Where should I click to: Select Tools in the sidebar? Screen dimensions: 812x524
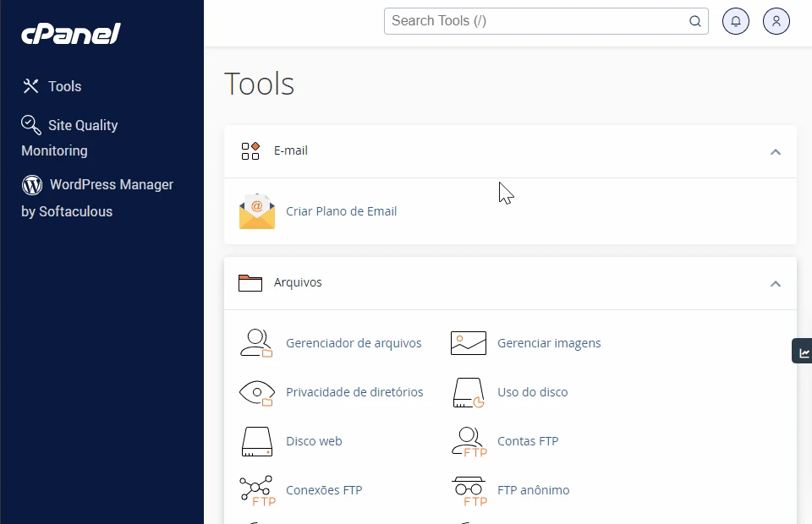(x=64, y=86)
